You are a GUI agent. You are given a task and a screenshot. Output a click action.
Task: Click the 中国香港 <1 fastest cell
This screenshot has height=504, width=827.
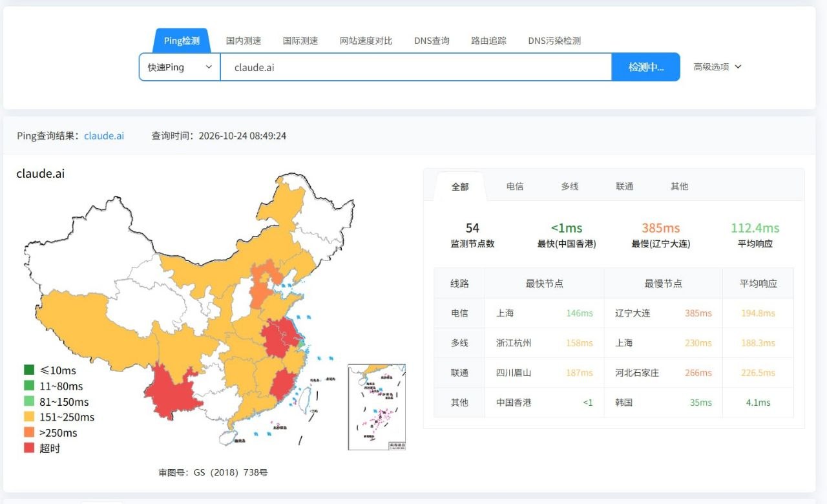point(545,402)
